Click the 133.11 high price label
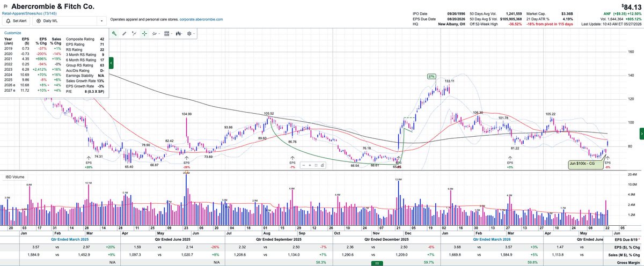The height and width of the screenshot is (266, 644). click(450, 81)
